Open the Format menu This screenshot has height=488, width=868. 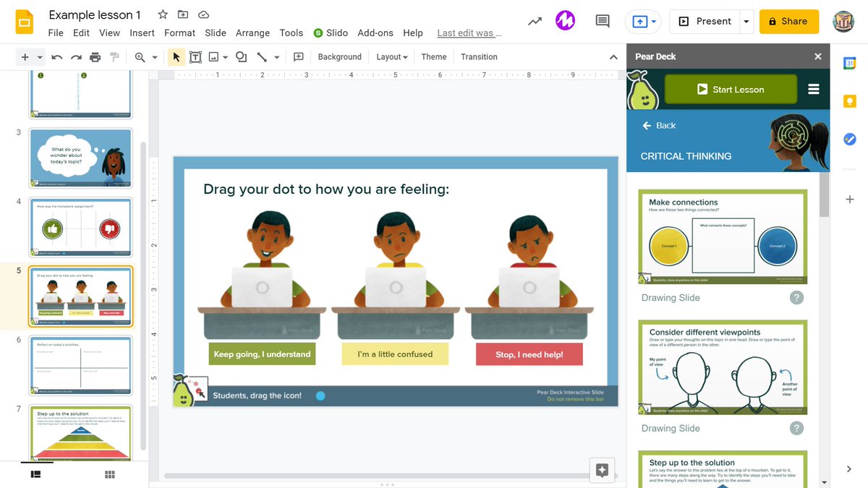click(x=179, y=33)
